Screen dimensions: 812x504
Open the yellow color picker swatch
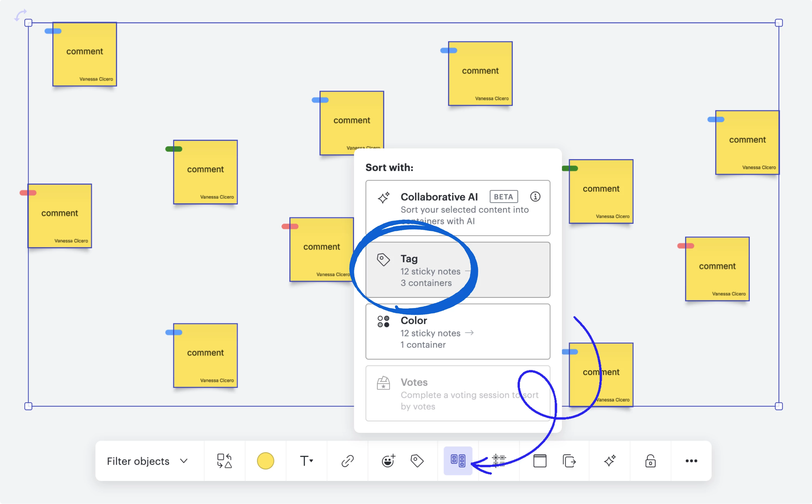pyautogui.click(x=265, y=461)
